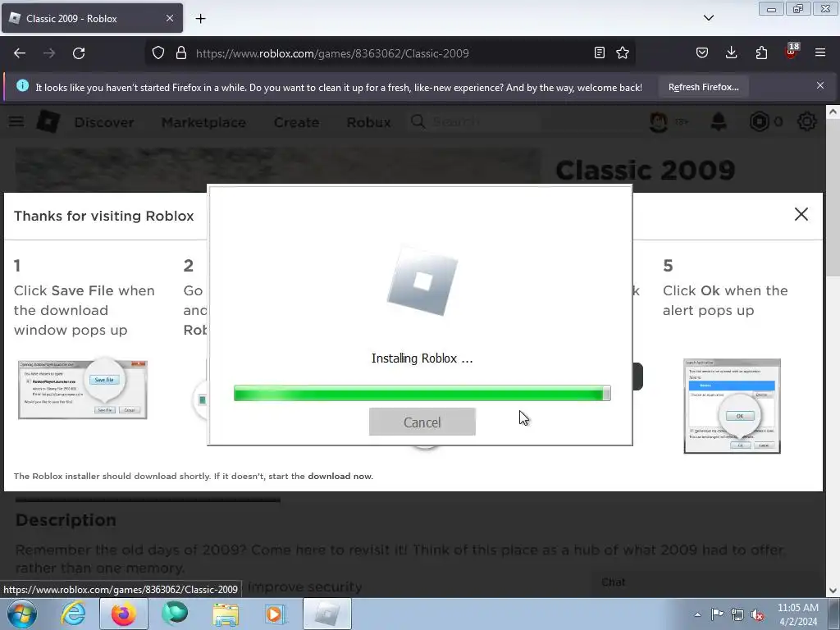840x630 pixels.
Task: Open the Marketplace menu
Action: tap(203, 122)
